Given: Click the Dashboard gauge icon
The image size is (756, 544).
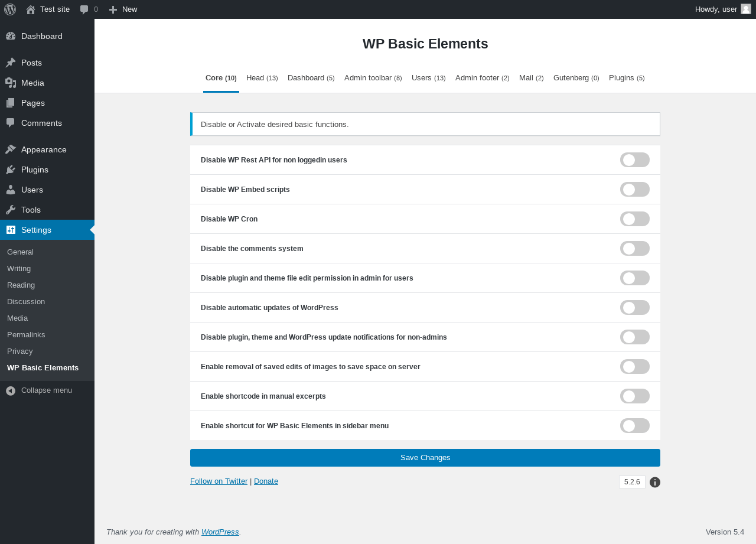Looking at the screenshot, I should coord(11,36).
